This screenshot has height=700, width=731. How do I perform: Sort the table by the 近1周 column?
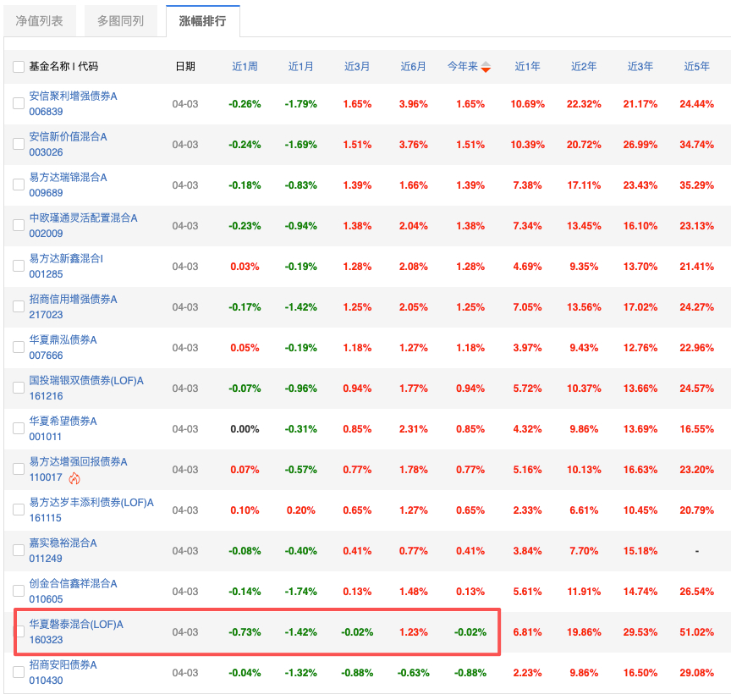click(245, 65)
